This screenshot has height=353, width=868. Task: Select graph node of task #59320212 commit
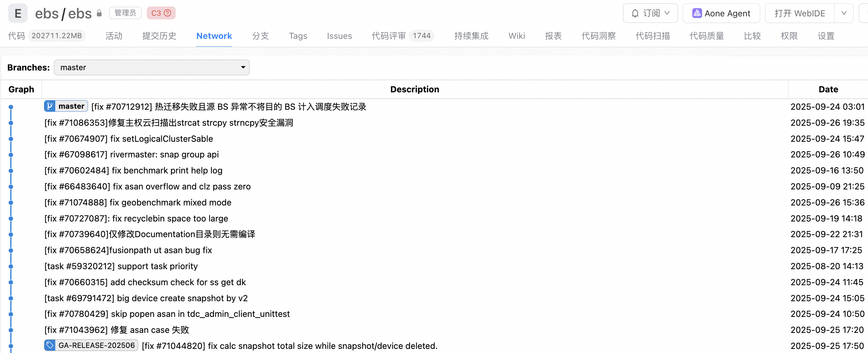(x=11, y=266)
